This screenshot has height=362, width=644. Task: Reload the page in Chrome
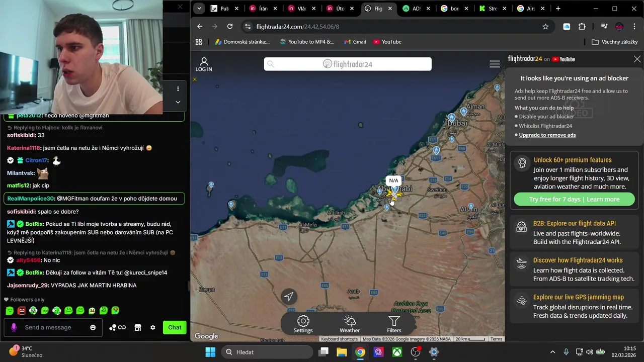coord(230,26)
